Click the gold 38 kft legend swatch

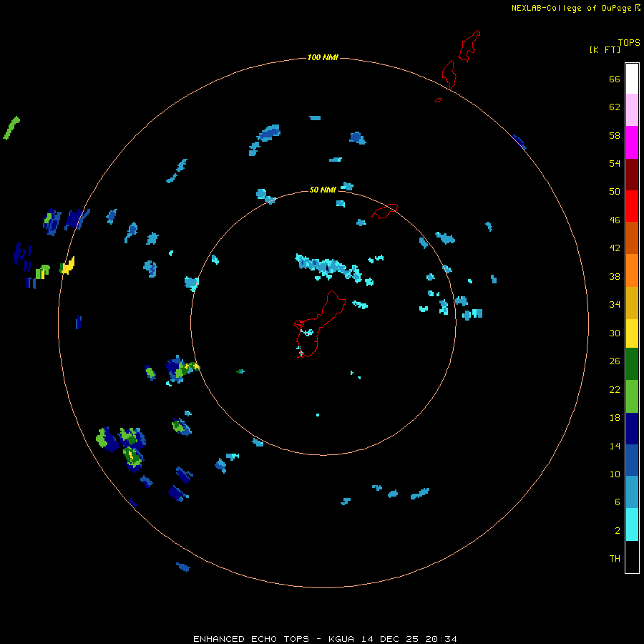(x=632, y=303)
